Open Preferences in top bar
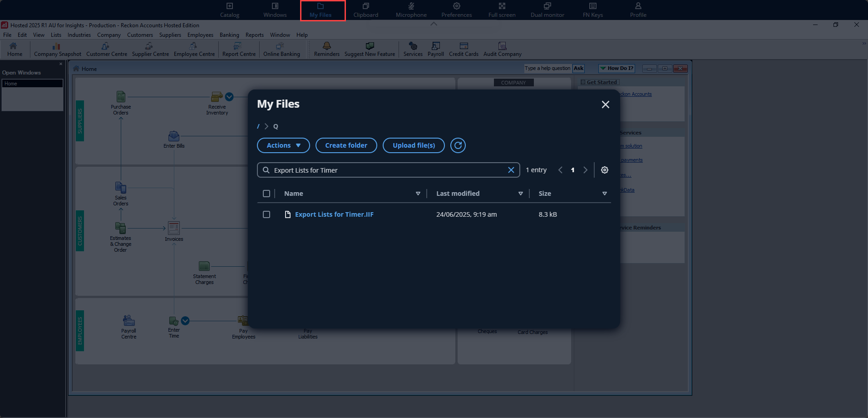868x418 pixels. (456, 10)
